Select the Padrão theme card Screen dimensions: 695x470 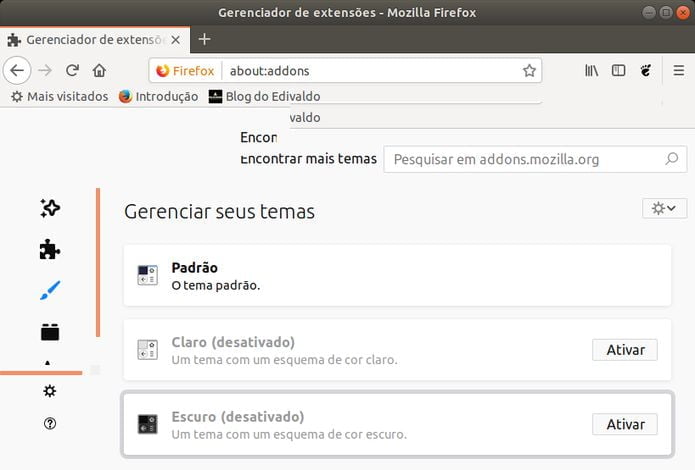pyautogui.click(x=397, y=275)
